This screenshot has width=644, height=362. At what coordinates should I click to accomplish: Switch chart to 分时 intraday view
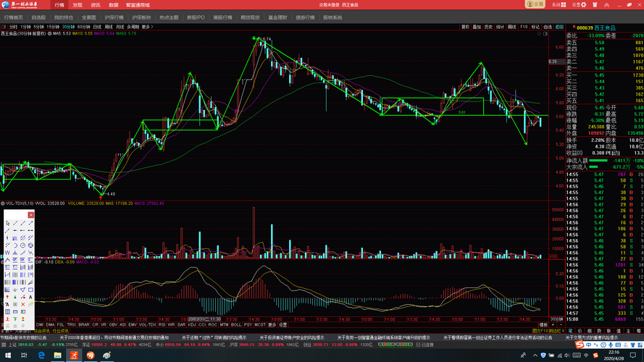13,27
